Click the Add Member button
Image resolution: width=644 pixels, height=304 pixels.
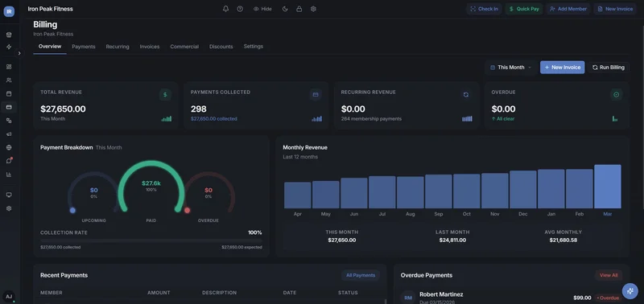point(568,9)
